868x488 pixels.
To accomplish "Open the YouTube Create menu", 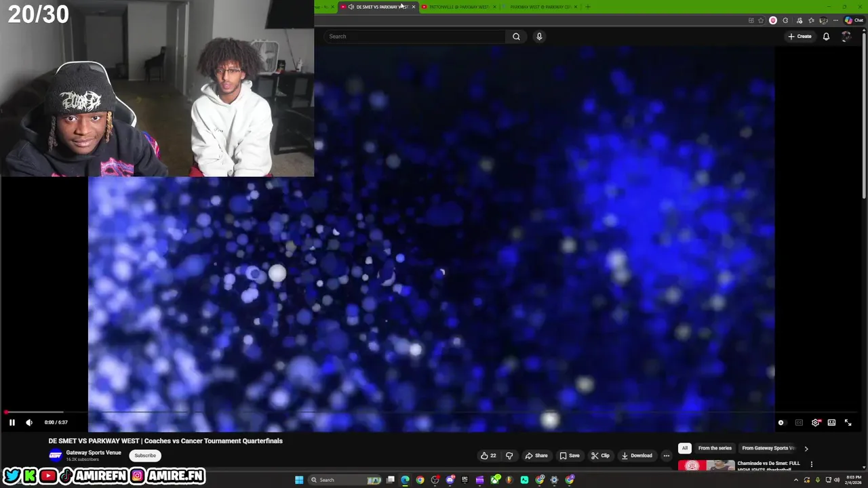I will [x=800, y=37].
